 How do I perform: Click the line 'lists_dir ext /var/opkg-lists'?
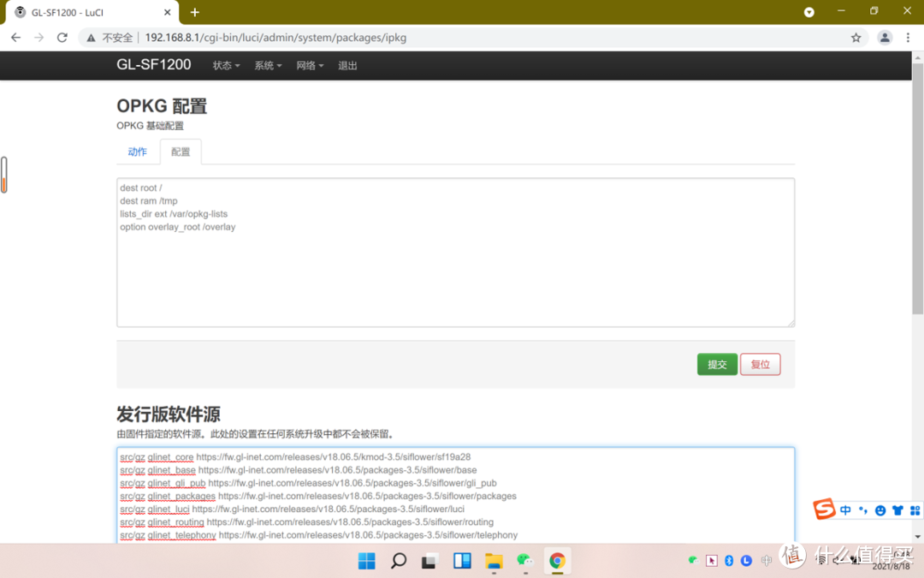click(173, 213)
